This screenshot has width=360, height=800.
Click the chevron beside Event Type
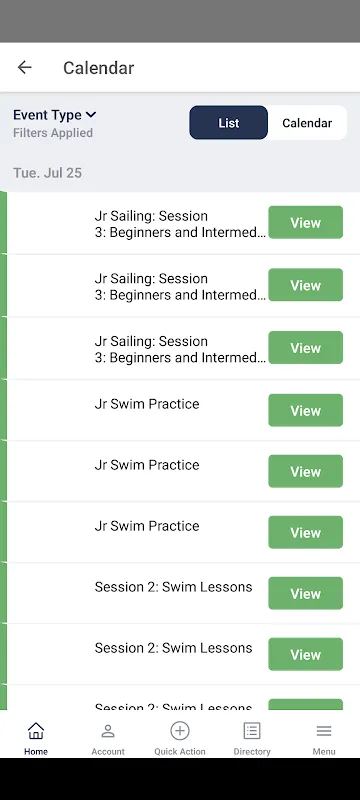point(91,115)
